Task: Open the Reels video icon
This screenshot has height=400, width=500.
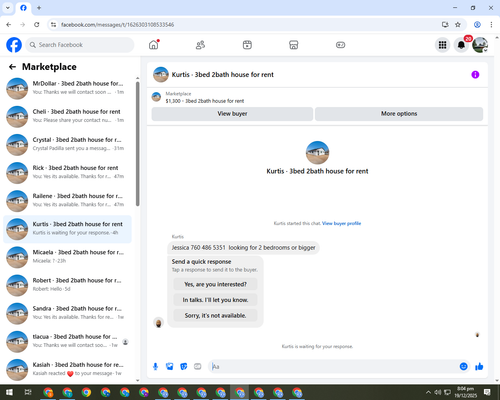Action: 247,45
